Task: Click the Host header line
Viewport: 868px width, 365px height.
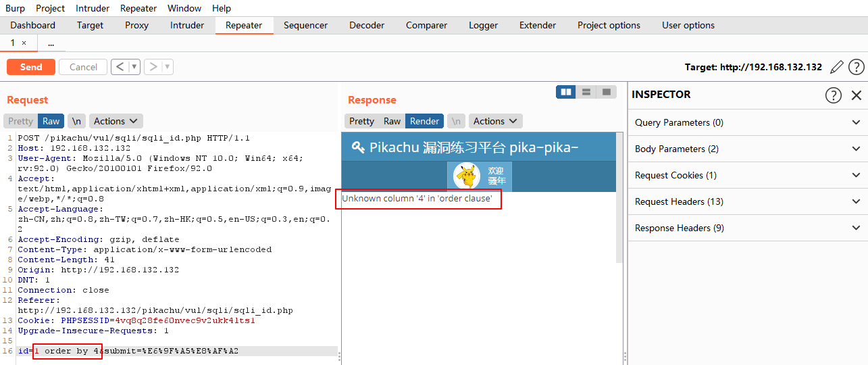Action: tap(74, 148)
